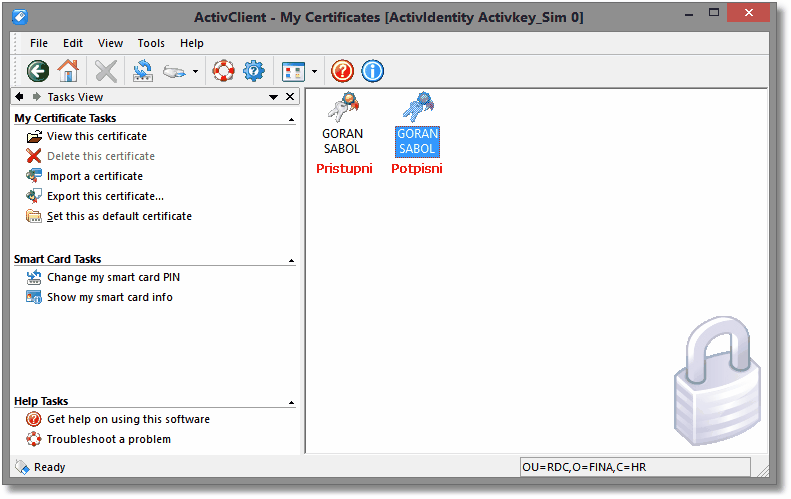791x499 pixels.
Task: Click Delete this certificate link
Action: [101, 156]
